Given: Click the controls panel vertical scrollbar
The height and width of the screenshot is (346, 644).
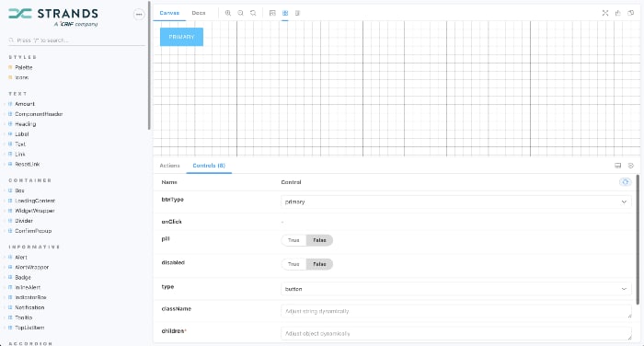Looking at the screenshot, I should pos(638,239).
